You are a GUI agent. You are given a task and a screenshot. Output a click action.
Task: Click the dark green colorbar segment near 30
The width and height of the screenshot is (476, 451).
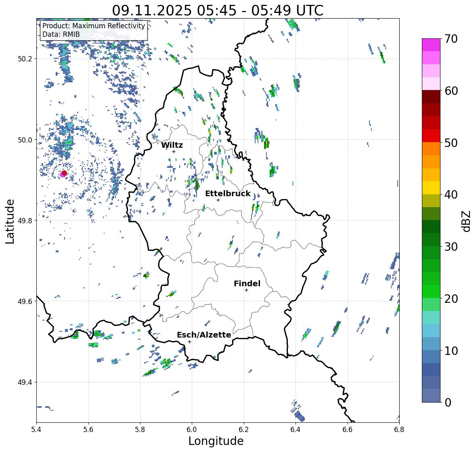pyautogui.click(x=431, y=239)
